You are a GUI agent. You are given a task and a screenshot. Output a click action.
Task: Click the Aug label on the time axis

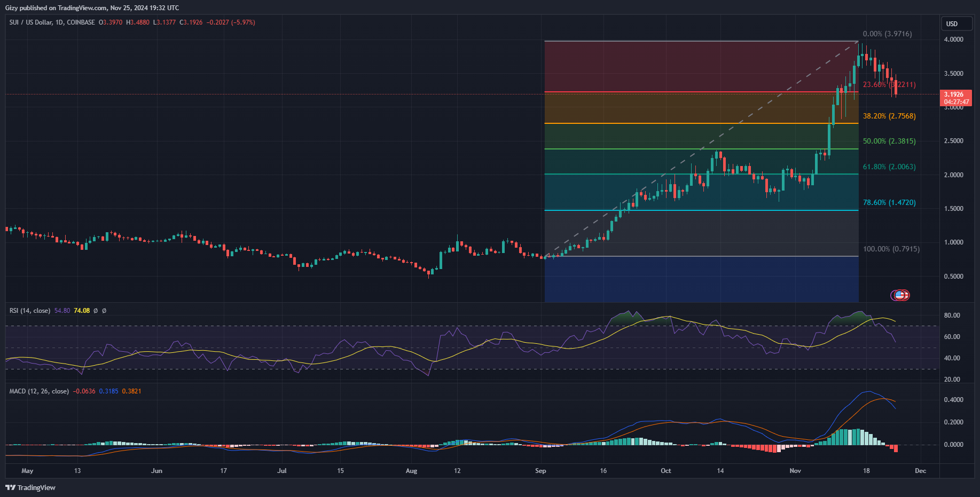pos(411,471)
